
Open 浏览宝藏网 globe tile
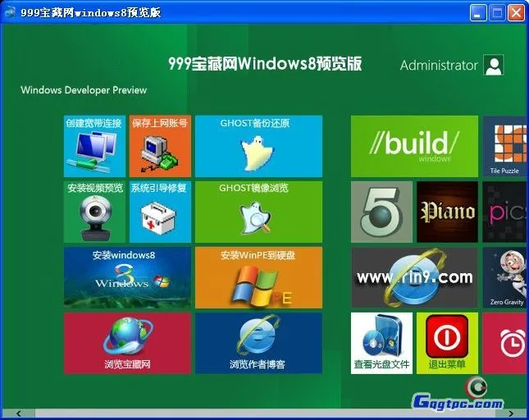127,343
